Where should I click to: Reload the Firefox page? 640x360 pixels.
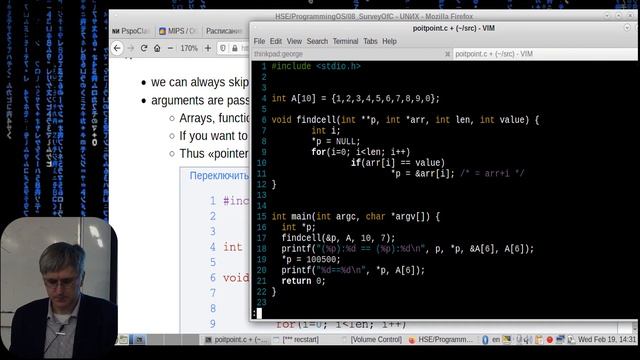144,48
